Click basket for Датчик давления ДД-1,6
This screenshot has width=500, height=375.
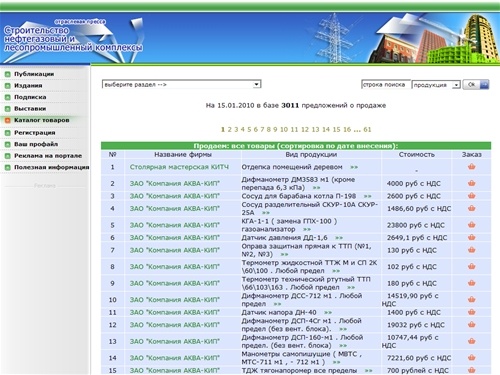[x=471, y=237]
